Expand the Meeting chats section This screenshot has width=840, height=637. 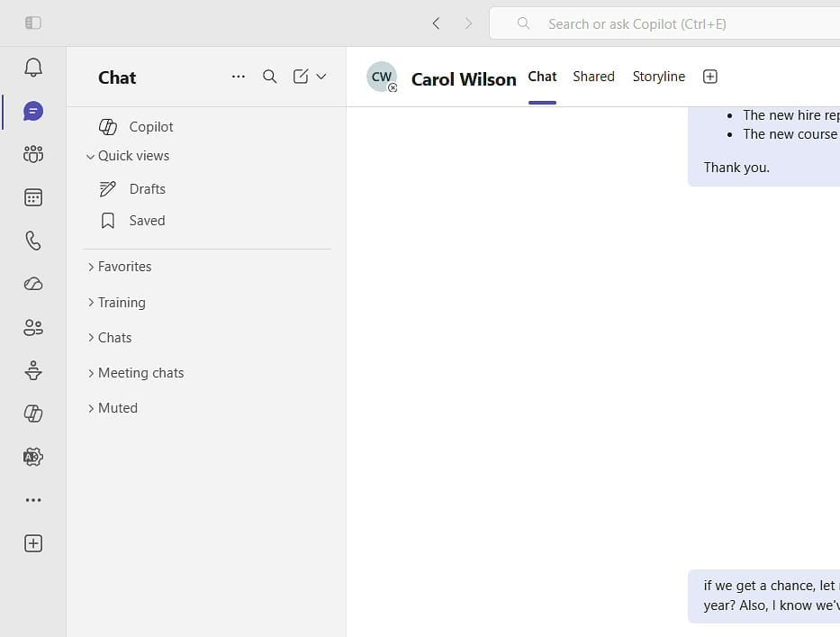tap(136, 373)
